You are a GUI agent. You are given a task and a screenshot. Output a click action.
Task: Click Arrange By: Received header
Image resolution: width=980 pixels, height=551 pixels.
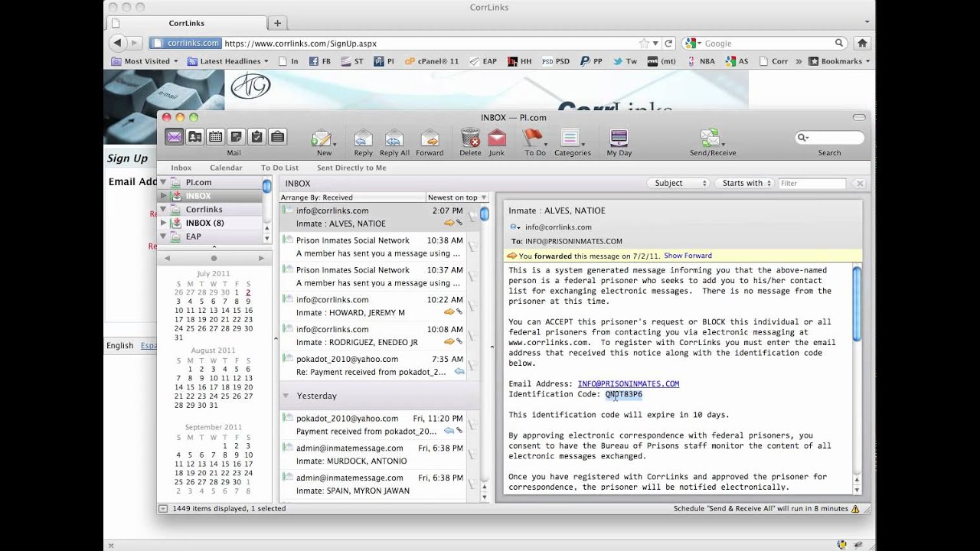pyautogui.click(x=316, y=197)
